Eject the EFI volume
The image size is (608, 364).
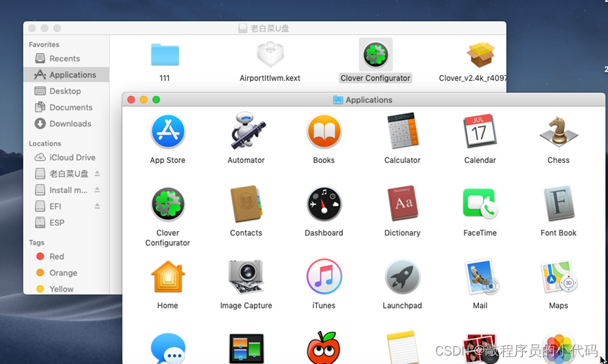click(x=97, y=206)
